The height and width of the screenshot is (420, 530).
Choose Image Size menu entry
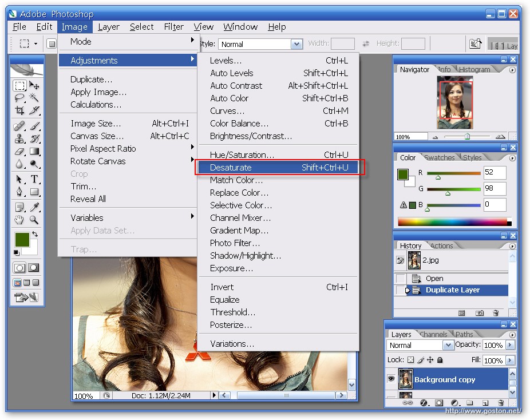tap(128, 124)
